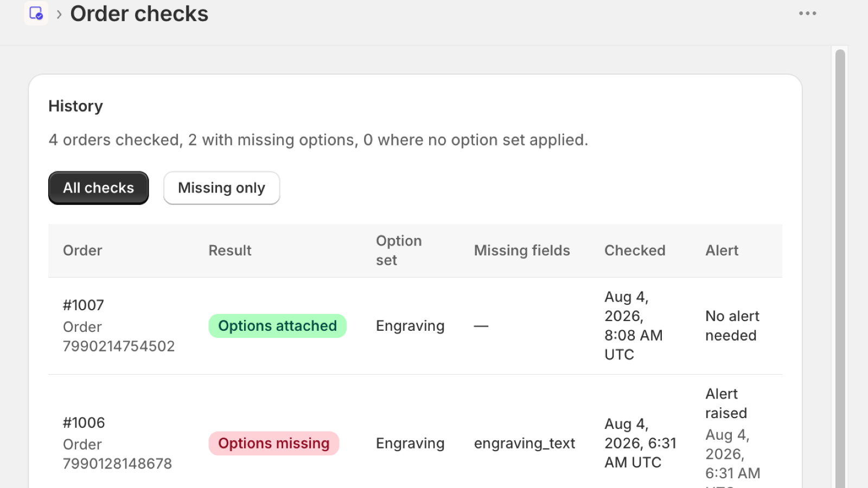Click the vertical scrollbar thumb
This screenshot has height=488, width=868.
point(840,268)
